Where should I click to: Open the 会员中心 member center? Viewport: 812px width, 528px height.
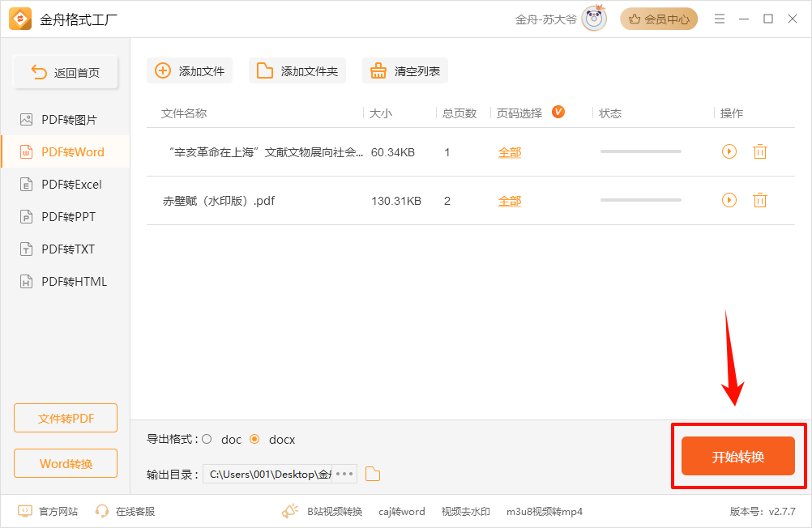click(x=659, y=19)
